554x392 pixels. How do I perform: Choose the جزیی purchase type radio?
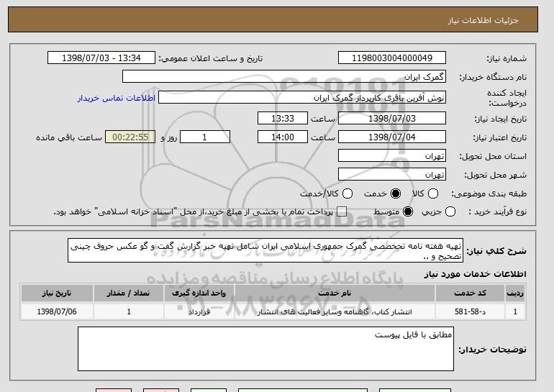click(x=450, y=211)
